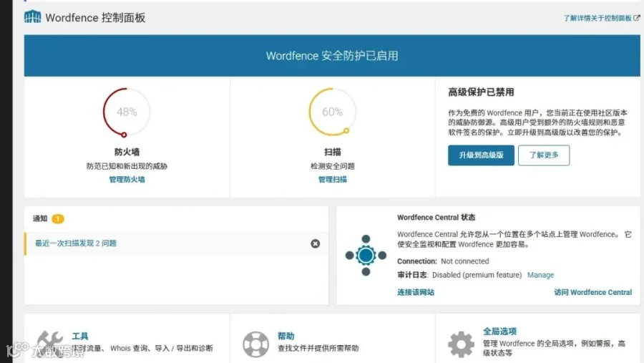Click the Connection: Not connected status text
Image resolution: width=644 pixels, height=363 pixels.
(443, 261)
